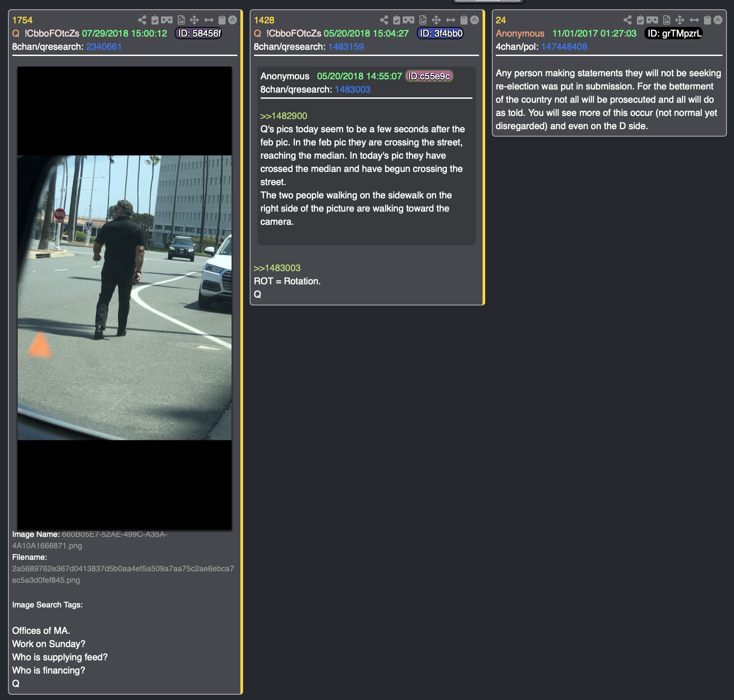734x700 pixels.
Task: Click the text 'ROT = Rotation.'
Action: 287,281
